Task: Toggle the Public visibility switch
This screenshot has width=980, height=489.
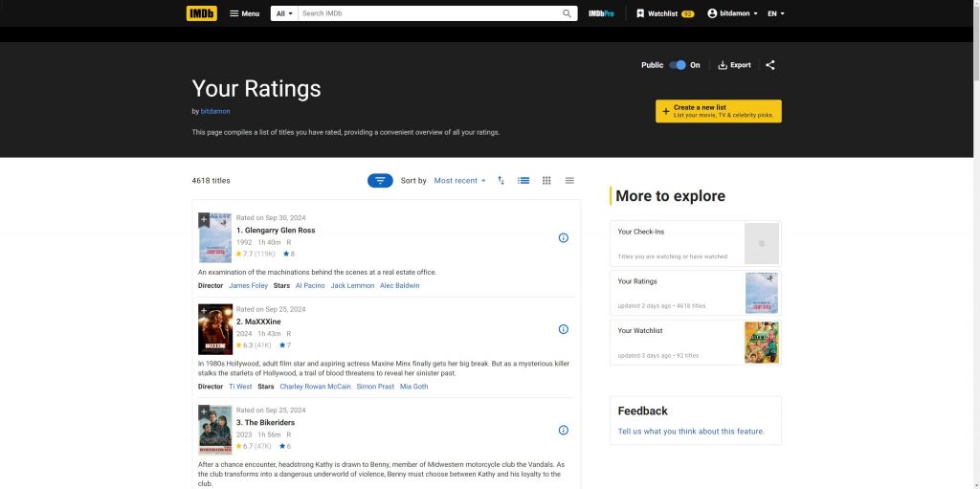Action: click(x=677, y=65)
